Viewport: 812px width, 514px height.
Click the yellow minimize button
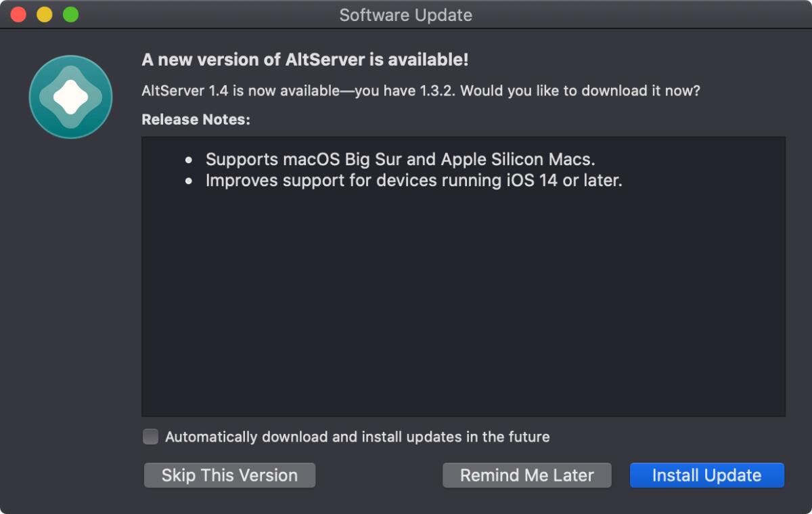tap(45, 12)
